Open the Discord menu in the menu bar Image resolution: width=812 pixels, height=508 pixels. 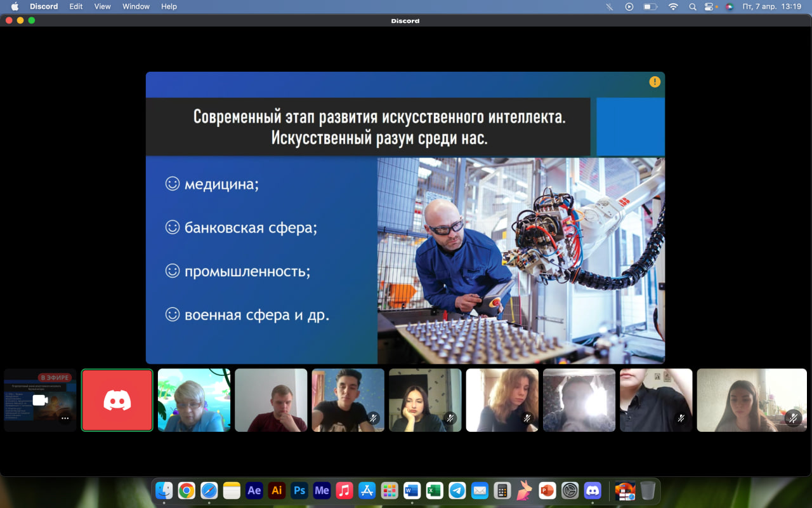click(x=44, y=6)
